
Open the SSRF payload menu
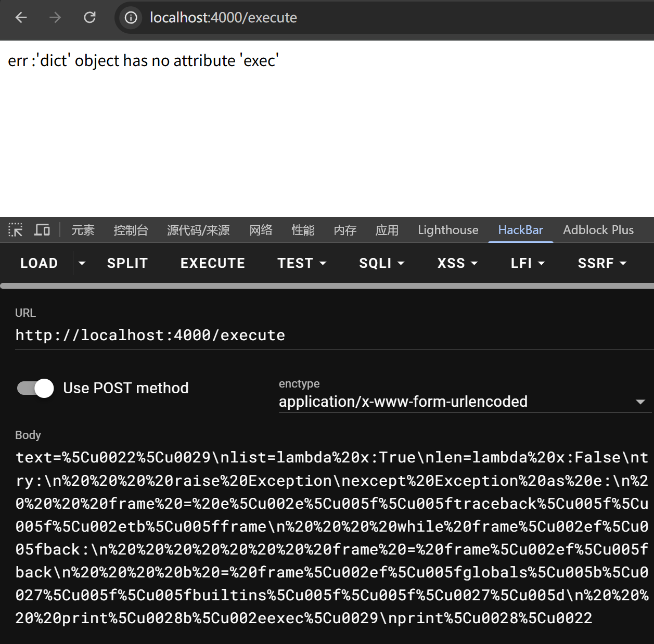[x=601, y=263]
